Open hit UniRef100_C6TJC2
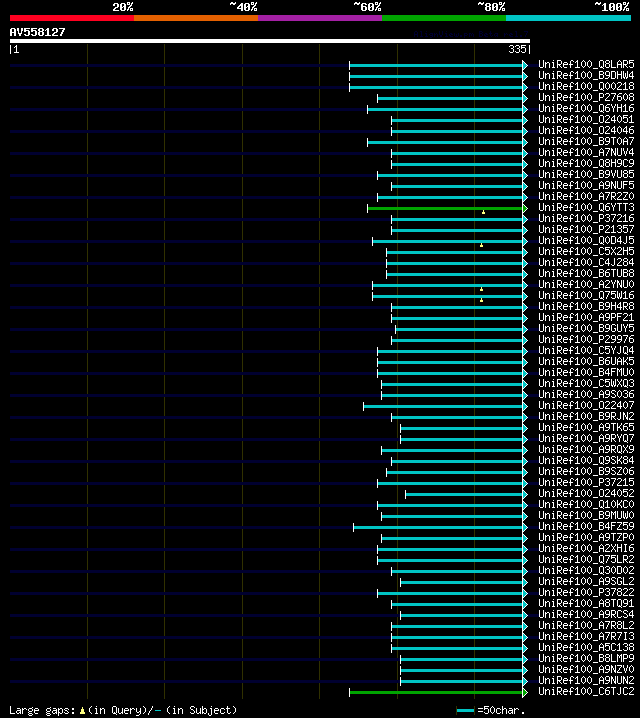 (586, 691)
